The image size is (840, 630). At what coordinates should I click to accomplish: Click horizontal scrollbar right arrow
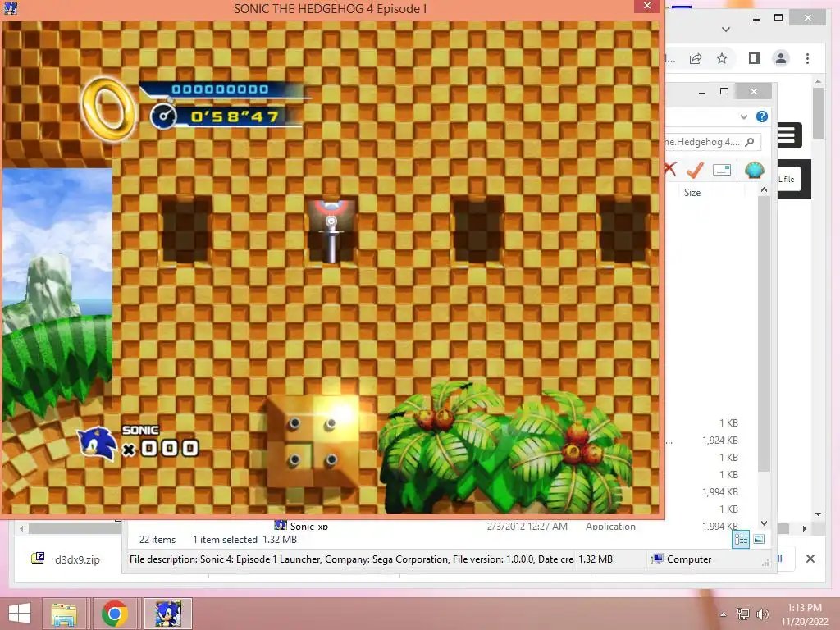tap(804, 529)
